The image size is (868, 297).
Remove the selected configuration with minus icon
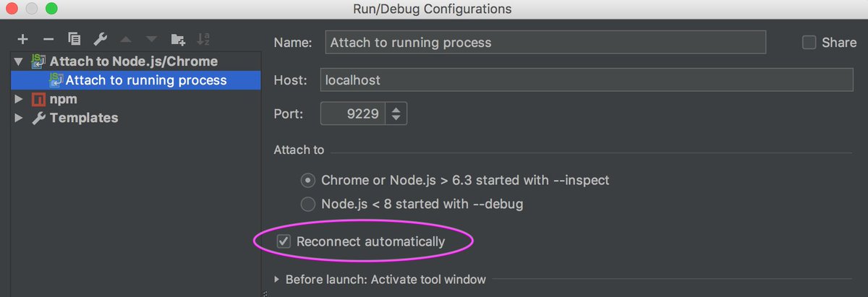[x=48, y=39]
